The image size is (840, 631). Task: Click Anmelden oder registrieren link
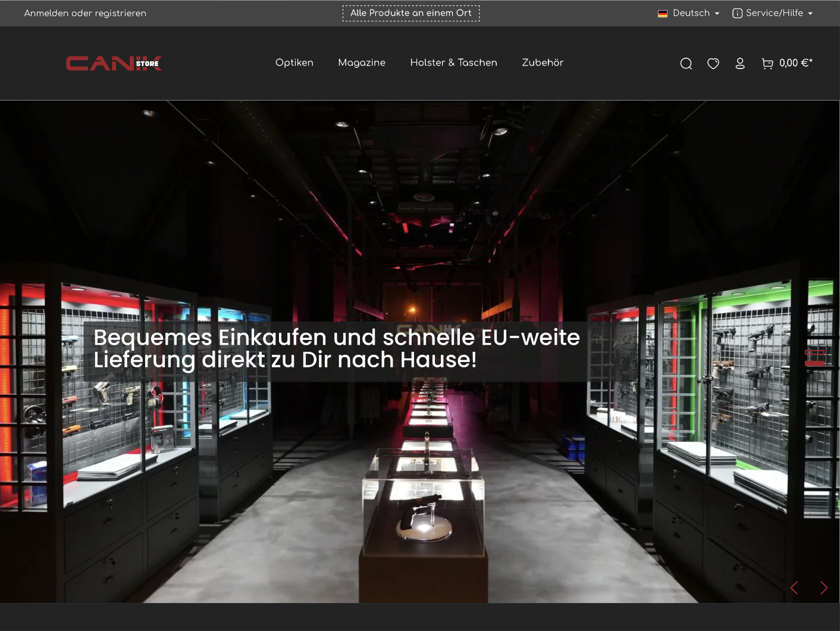pyautogui.click(x=84, y=13)
